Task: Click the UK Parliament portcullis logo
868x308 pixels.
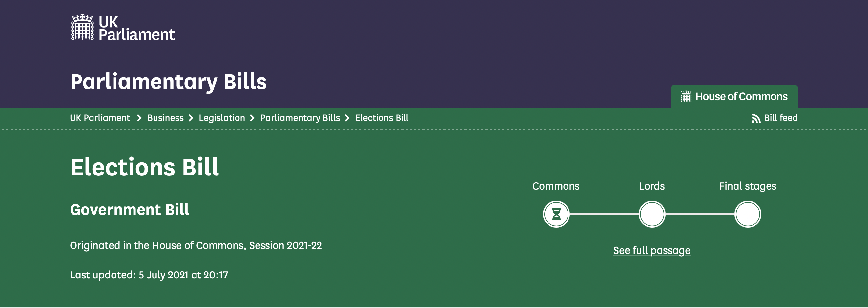Action: coord(82,27)
